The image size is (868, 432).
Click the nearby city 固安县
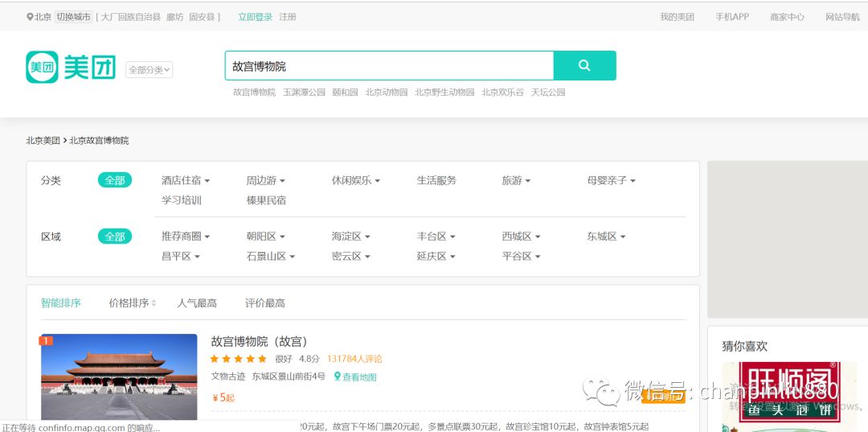pos(202,17)
